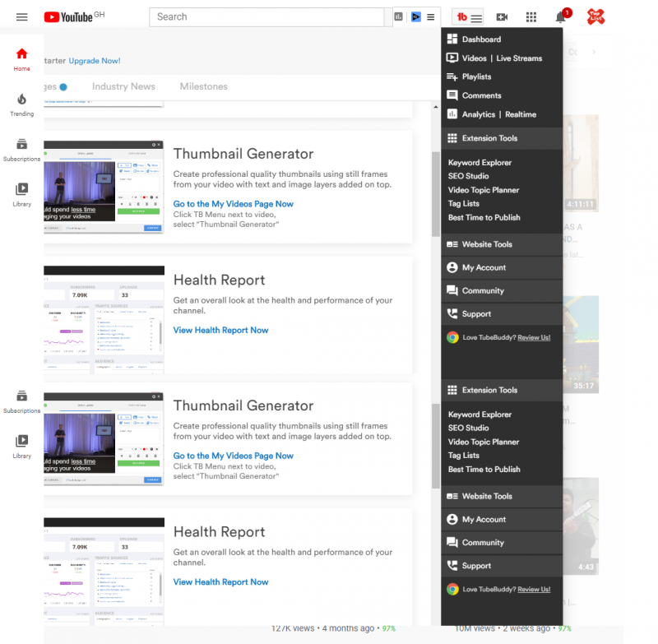This screenshot has height=644, width=658.
Task: Switch to the Milestones tab
Action: point(203,86)
